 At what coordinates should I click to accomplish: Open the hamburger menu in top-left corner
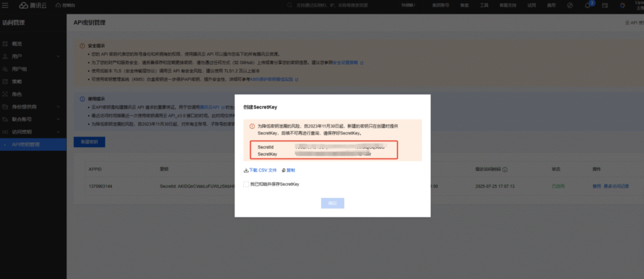coord(5,5)
